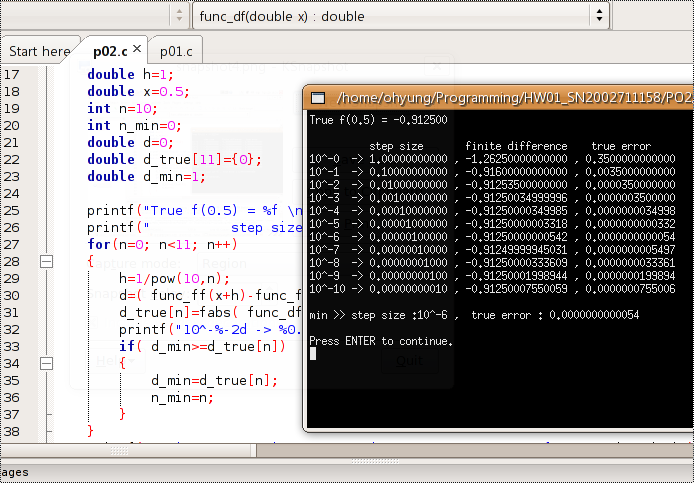This screenshot has width=694, height=483.
Task: Open the empty scope selector left of func_df
Action: point(94,15)
